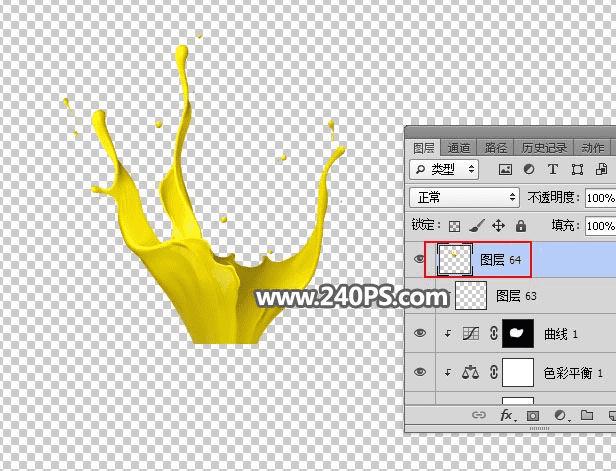Select the 曲线 1 black layer mask
This screenshot has width=616, height=471.
pyautogui.click(x=518, y=334)
